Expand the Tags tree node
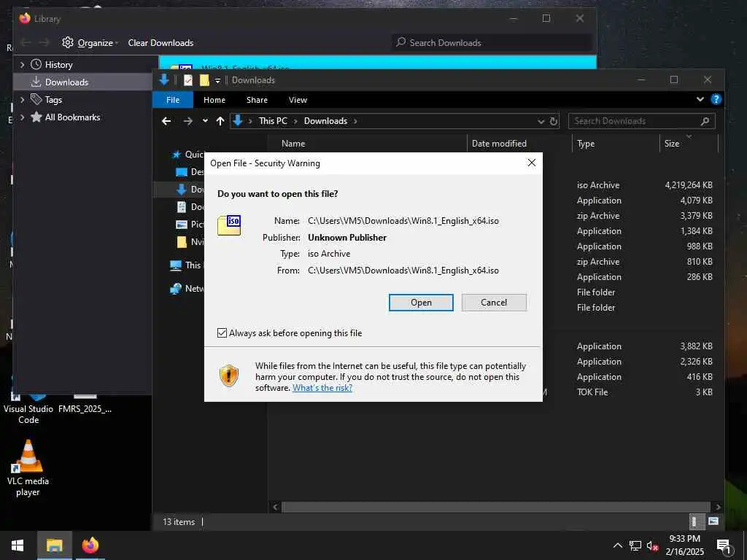This screenshot has width=747, height=560. point(22,99)
